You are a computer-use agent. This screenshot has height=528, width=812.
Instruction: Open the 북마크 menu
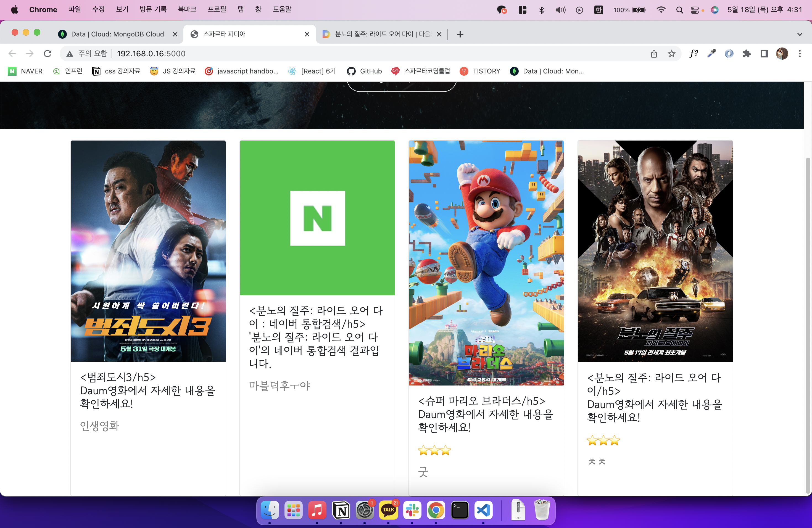pyautogui.click(x=187, y=10)
